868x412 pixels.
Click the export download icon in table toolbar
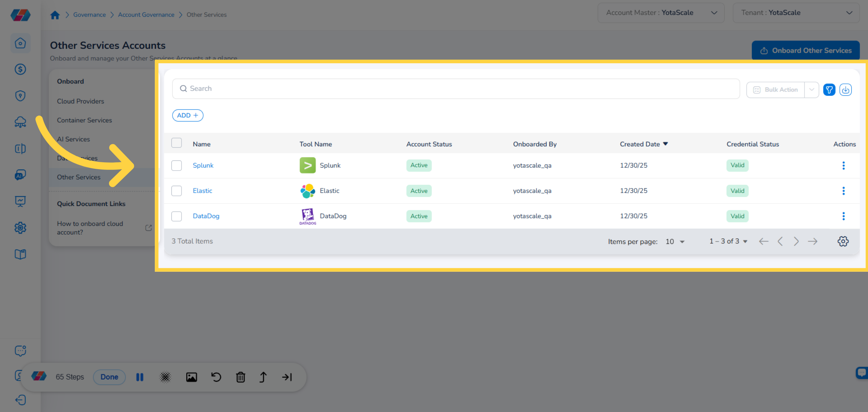846,89
